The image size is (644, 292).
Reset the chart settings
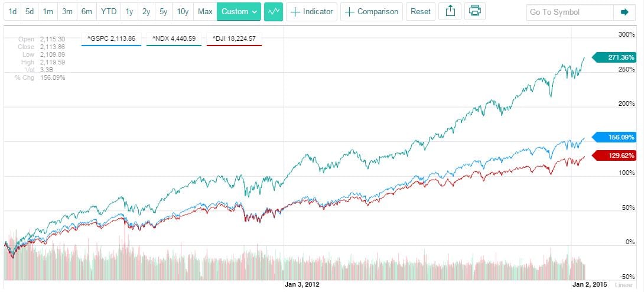(421, 12)
